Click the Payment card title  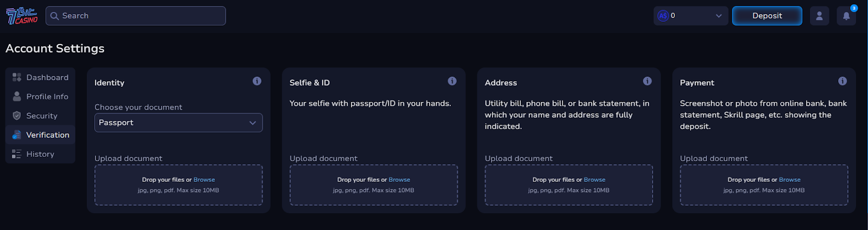(x=697, y=82)
